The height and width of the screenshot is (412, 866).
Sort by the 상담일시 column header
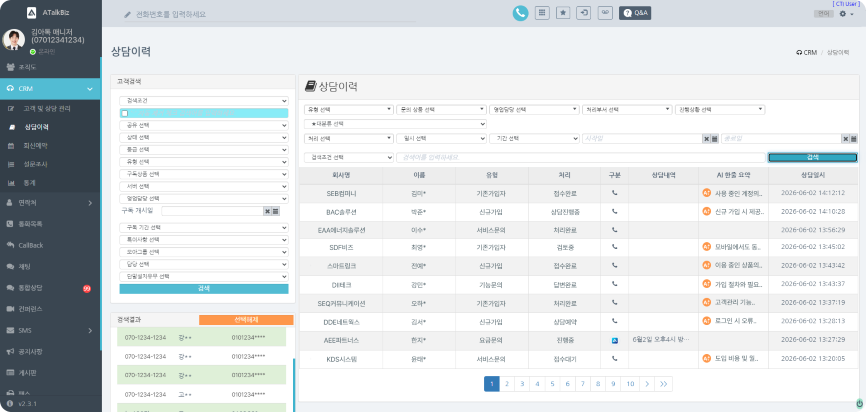coord(813,175)
